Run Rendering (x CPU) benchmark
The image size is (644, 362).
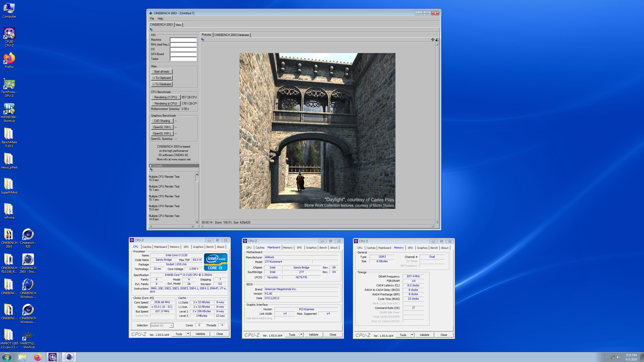point(166,104)
